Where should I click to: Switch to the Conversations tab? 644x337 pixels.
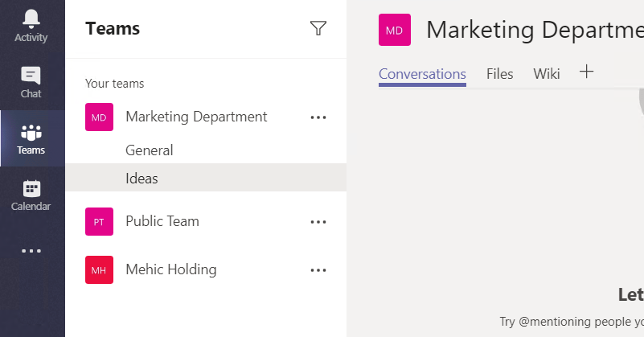coord(422,74)
